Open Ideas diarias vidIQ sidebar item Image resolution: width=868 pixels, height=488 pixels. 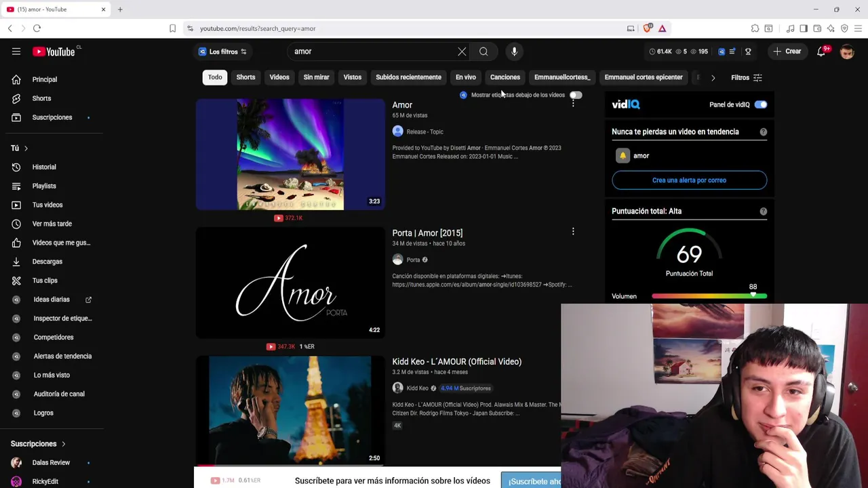coord(52,300)
